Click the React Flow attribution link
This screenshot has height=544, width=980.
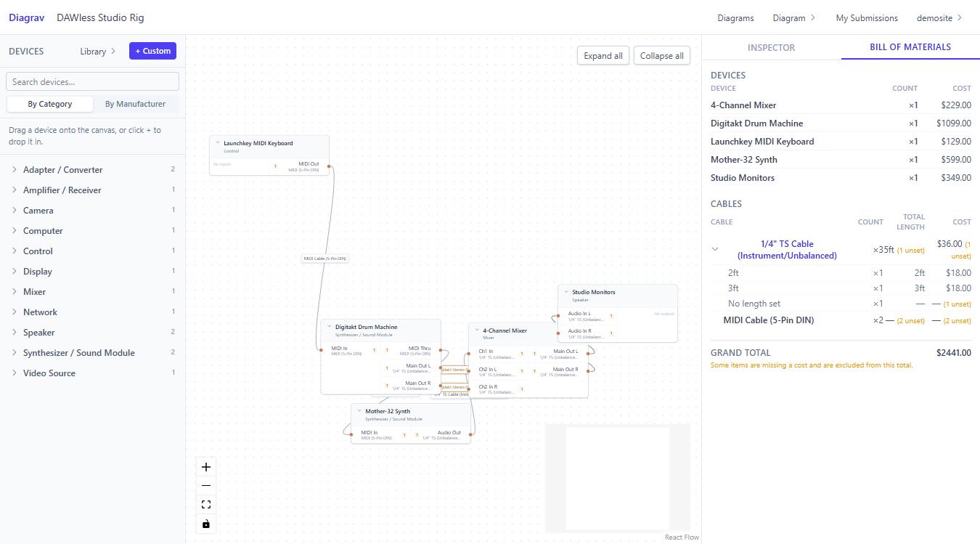tap(682, 537)
